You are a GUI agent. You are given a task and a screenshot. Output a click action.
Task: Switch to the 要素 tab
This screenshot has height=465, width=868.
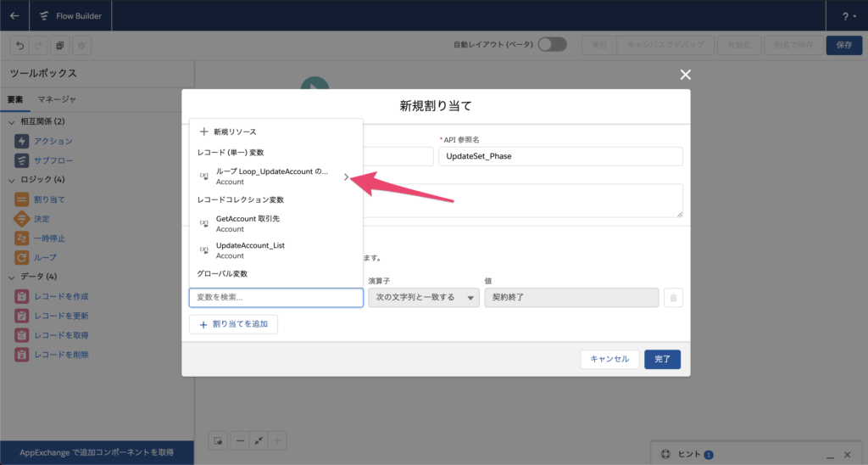pyautogui.click(x=15, y=100)
